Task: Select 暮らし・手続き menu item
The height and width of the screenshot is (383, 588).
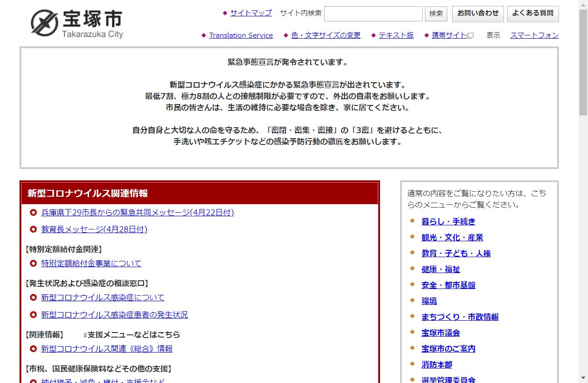Action: click(448, 222)
